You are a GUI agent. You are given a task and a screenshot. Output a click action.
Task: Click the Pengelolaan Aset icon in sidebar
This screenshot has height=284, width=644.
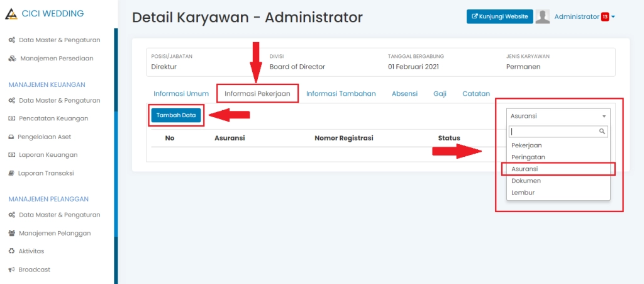tap(11, 137)
